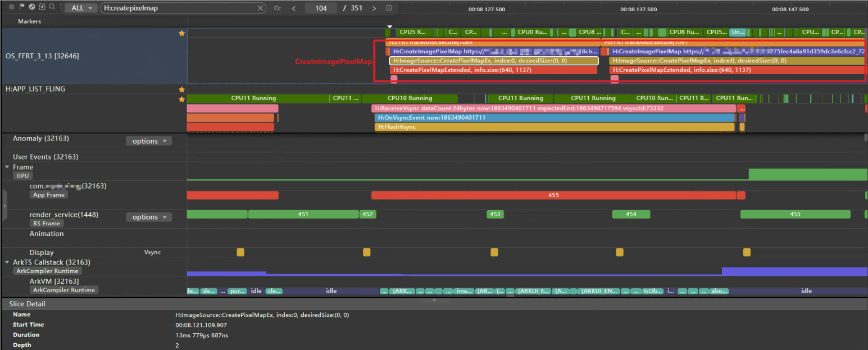Clear the search field with X icon
Viewport: 868px width, 350px height.
(261, 8)
